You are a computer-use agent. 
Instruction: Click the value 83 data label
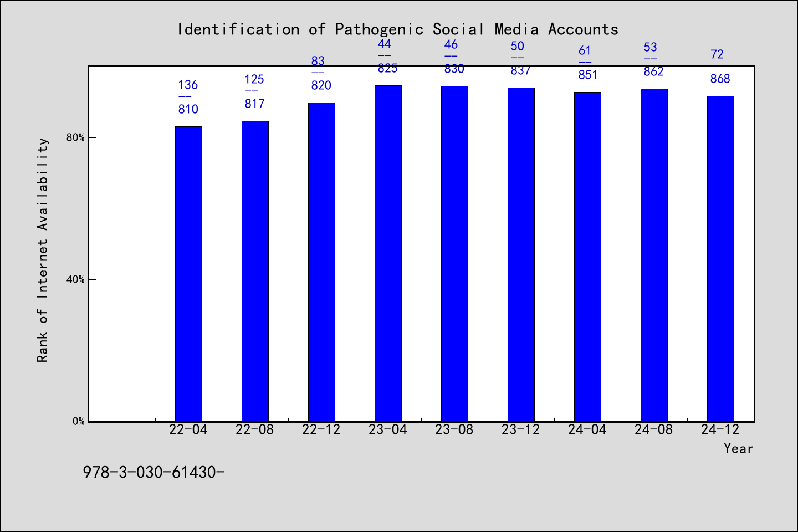pyautogui.click(x=318, y=61)
